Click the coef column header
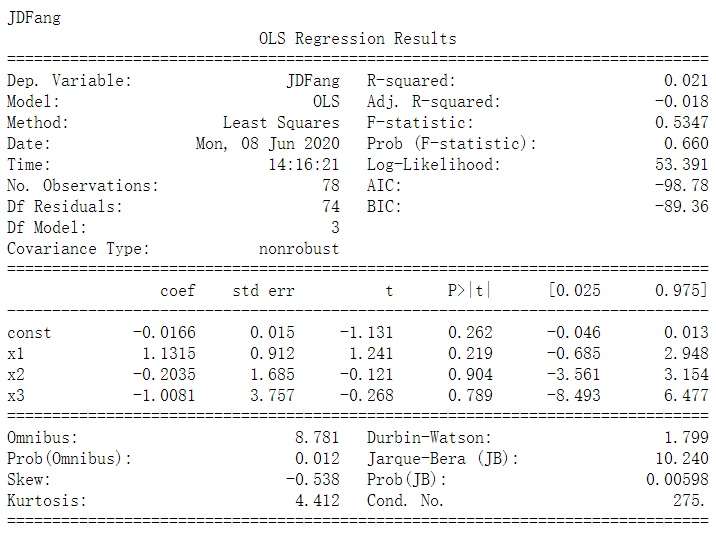Screen dimensions: 716x537 coord(178,291)
